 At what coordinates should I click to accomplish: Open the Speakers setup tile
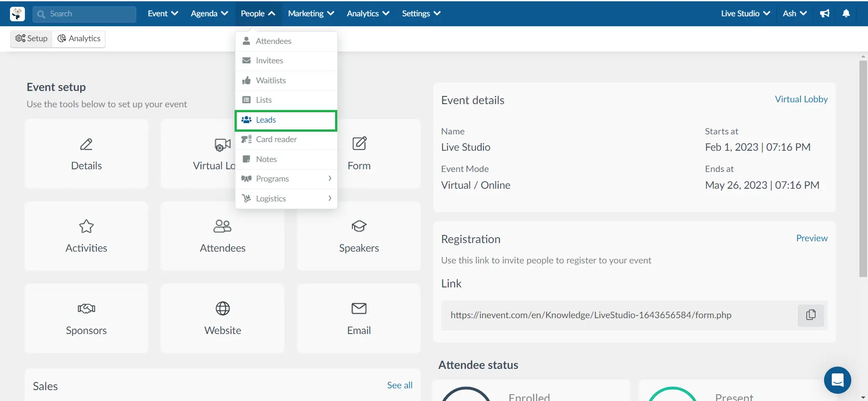click(359, 236)
